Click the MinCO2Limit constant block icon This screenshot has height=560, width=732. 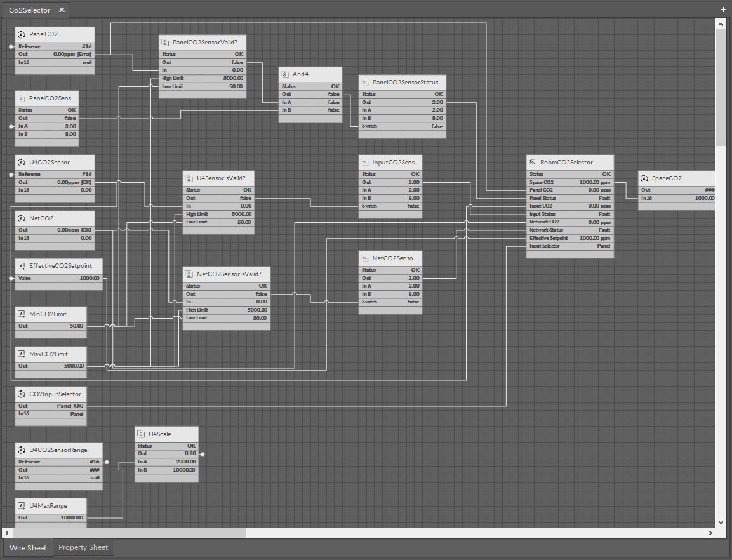pyautogui.click(x=21, y=314)
